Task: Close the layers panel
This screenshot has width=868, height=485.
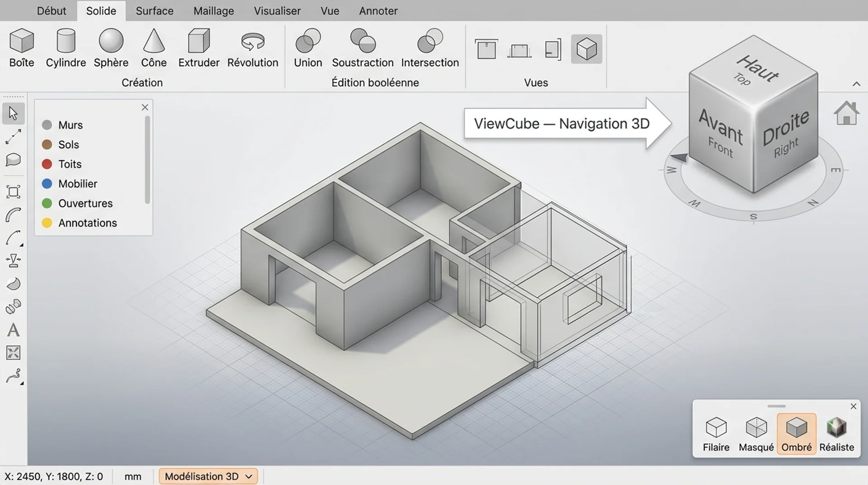Action: point(145,107)
